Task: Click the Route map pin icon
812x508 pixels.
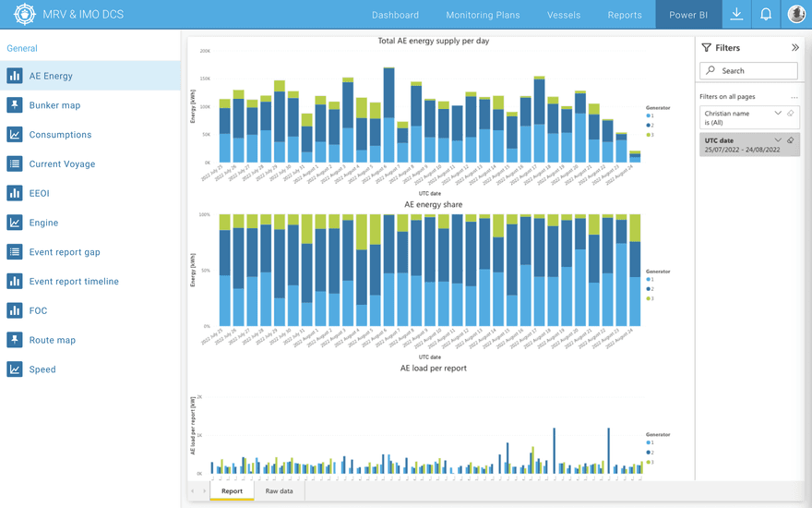Action: click(x=15, y=340)
